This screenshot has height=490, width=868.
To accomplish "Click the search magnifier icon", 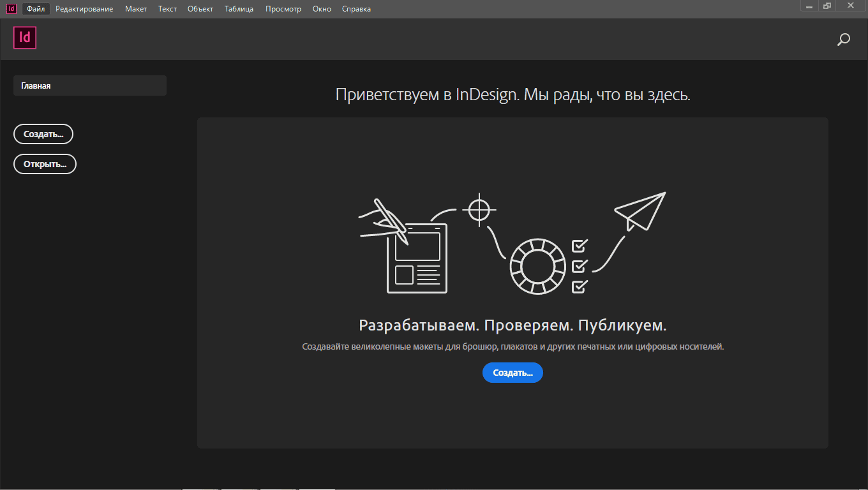I will tap(843, 40).
